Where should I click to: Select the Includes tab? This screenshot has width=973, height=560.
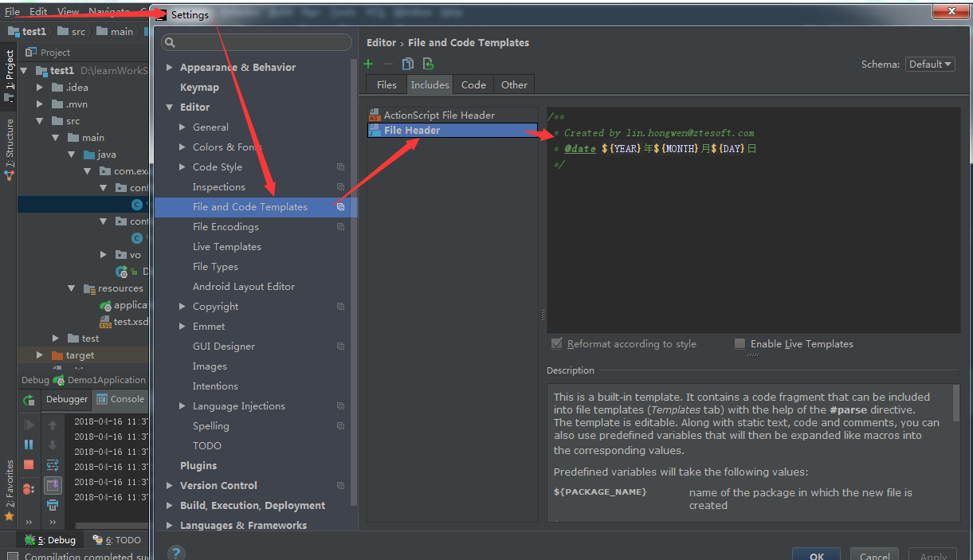tap(430, 84)
